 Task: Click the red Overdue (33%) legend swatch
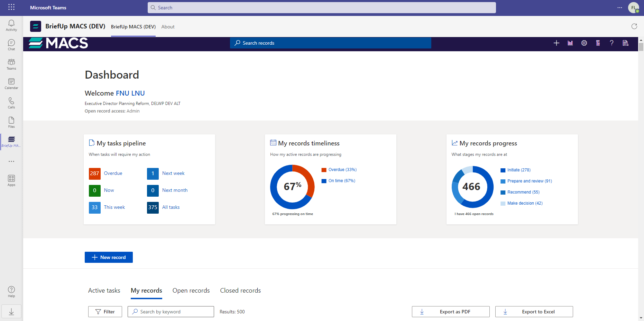[324, 170]
